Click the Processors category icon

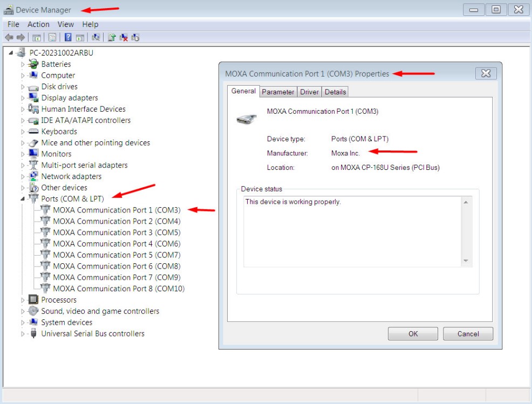point(33,299)
